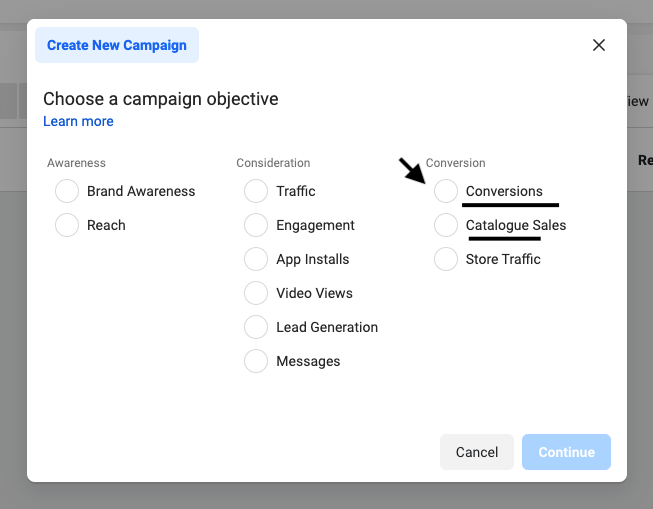Choose the Reach objective
Image resolution: width=653 pixels, height=509 pixels.
67,225
